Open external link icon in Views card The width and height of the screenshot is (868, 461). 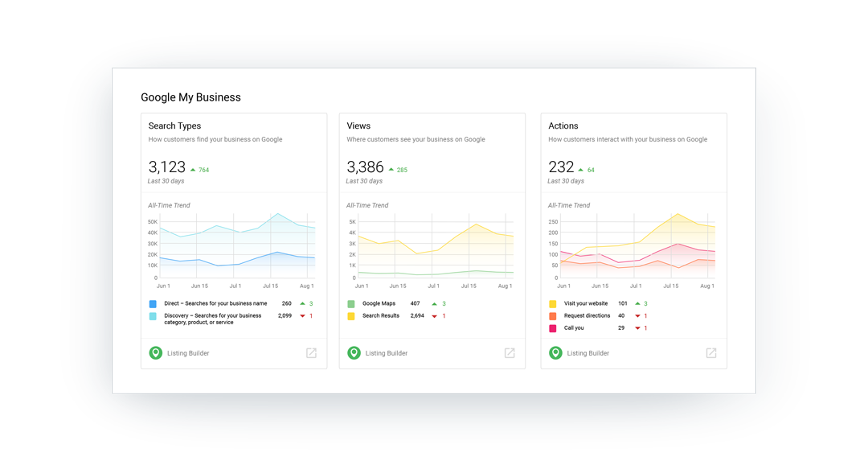click(510, 353)
